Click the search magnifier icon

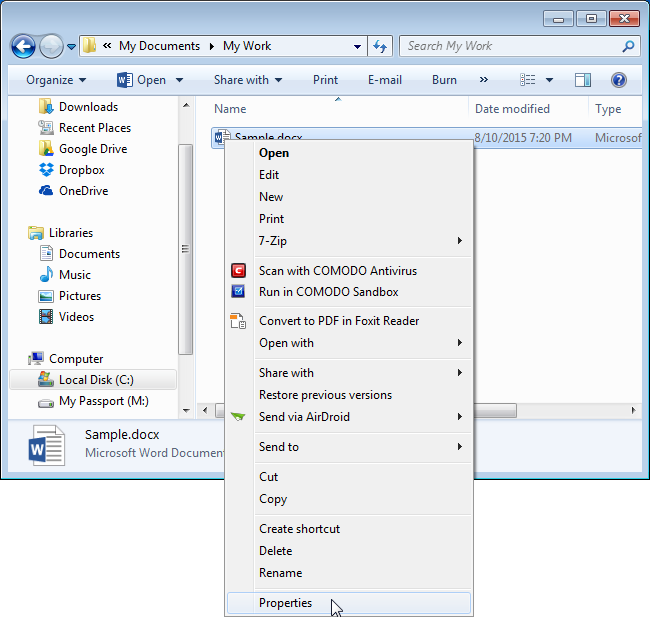coord(628,46)
